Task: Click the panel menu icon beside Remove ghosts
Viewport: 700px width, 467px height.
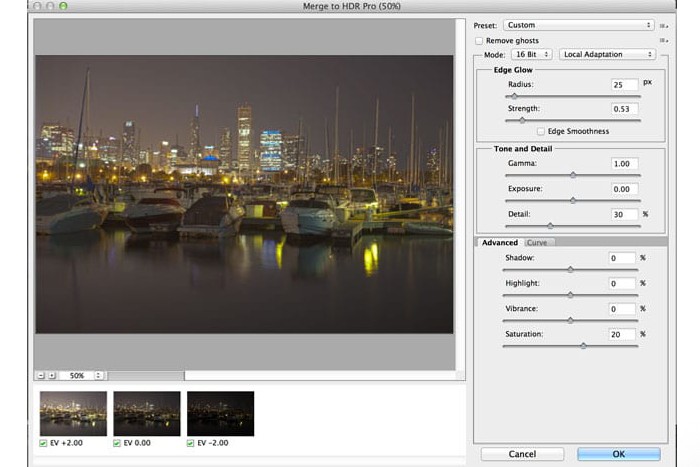Action: [x=663, y=40]
